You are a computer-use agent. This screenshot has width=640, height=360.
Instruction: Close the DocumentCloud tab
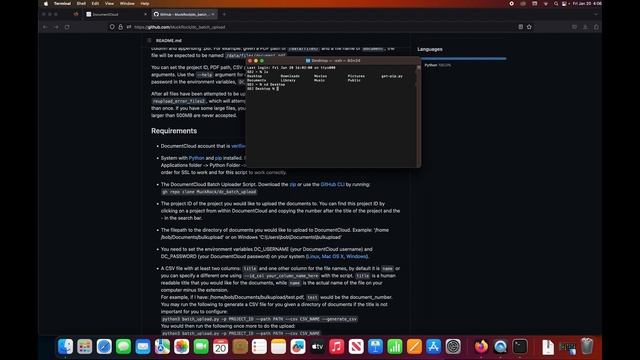tap(145, 14)
